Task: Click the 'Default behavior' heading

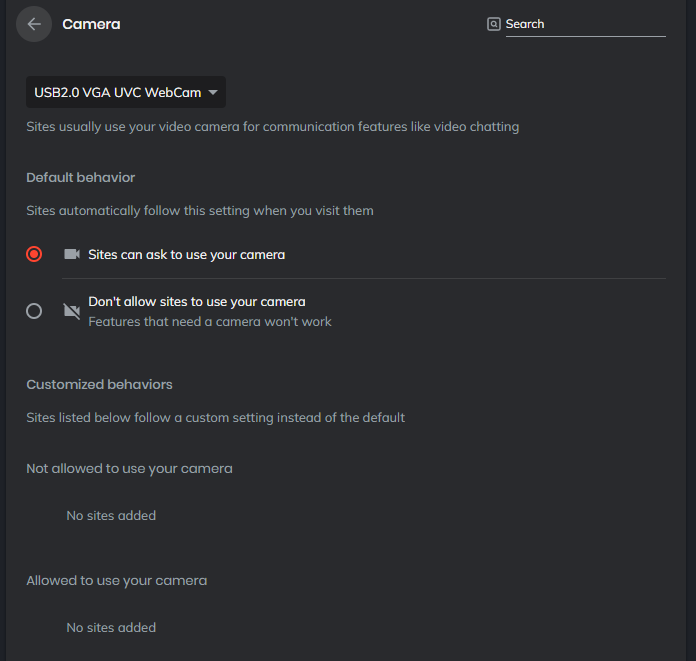Action: point(80,177)
